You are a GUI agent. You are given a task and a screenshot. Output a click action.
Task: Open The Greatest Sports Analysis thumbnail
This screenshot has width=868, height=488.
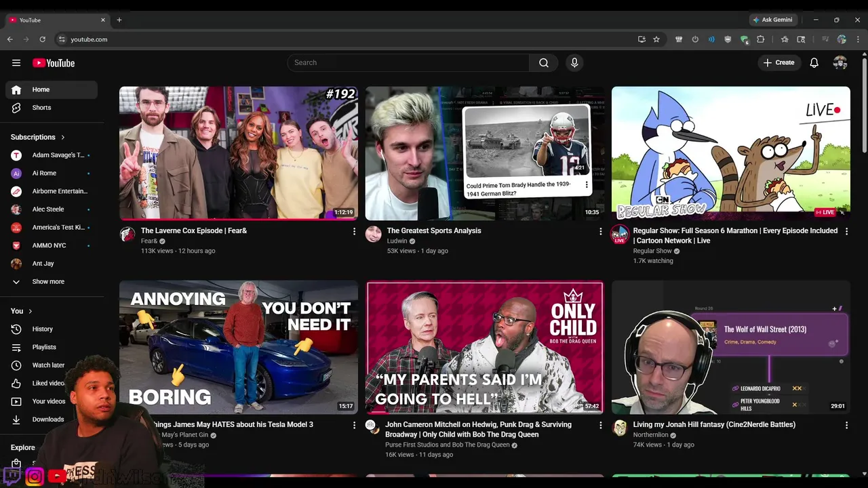click(x=485, y=153)
